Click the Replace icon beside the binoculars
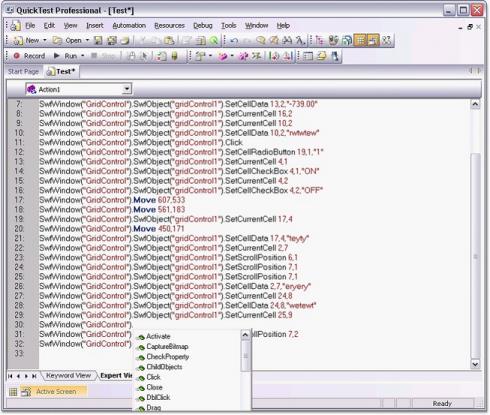 (300, 40)
